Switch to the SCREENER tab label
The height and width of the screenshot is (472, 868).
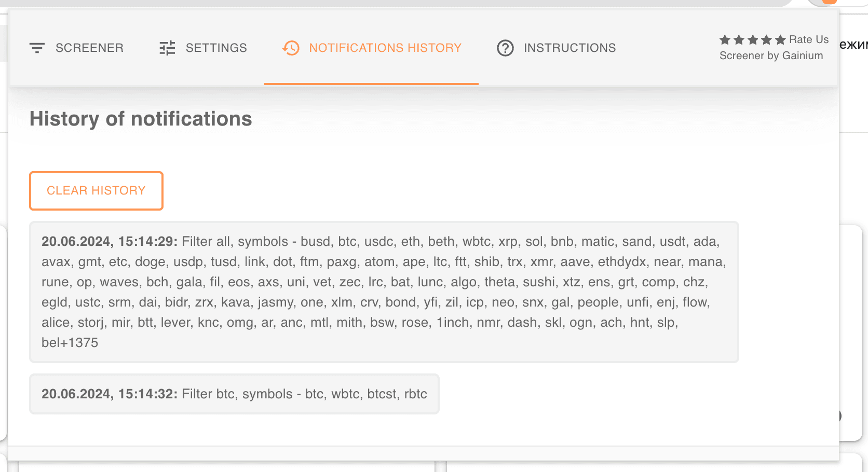(89, 48)
